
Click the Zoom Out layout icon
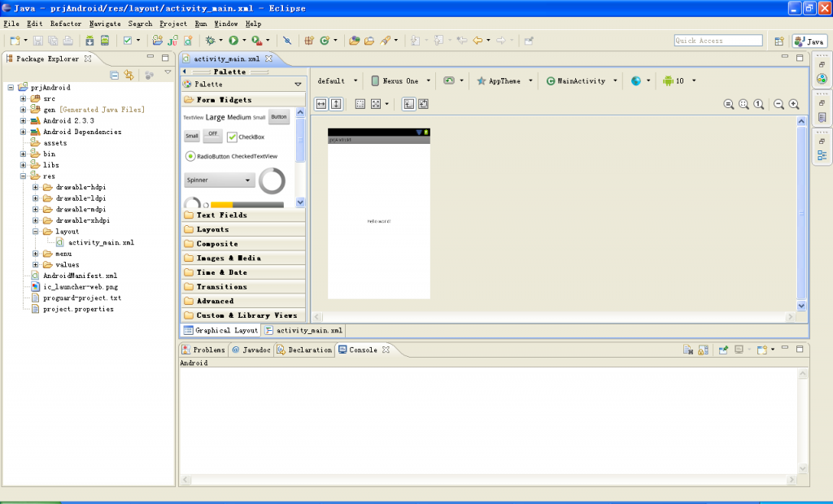[x=778, y=104]
